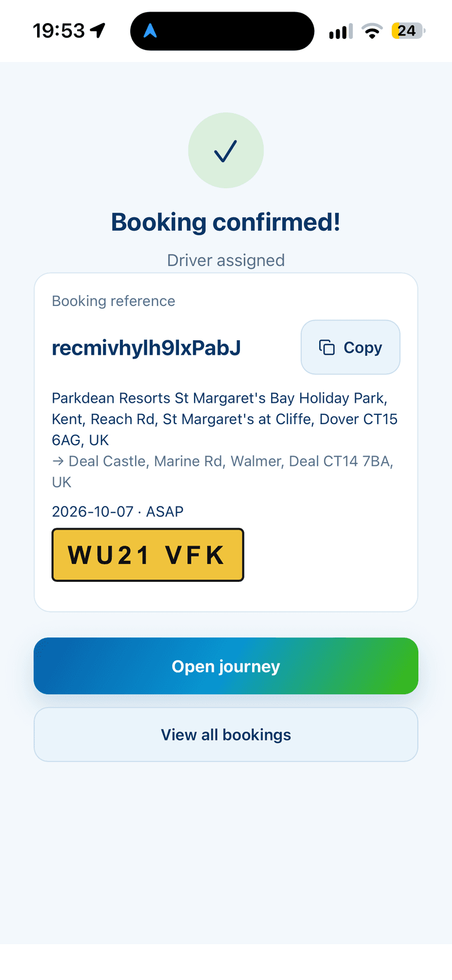Copy the booking reference
The image size is (452, 980).
(351, 347)
